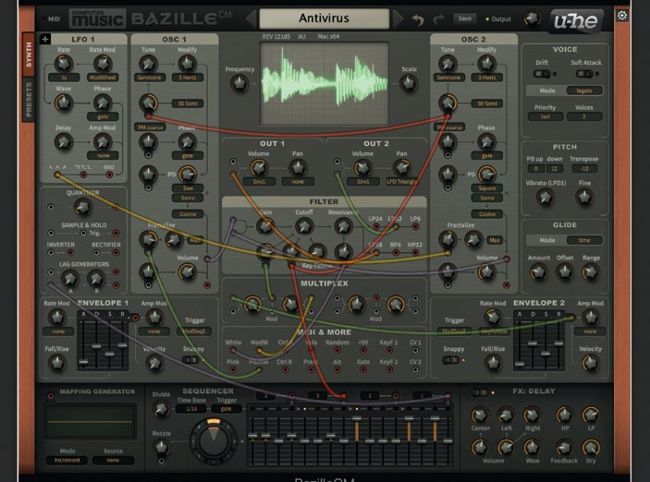
Task: Click the Filter Cutoff knob
Action: (304, 227)
